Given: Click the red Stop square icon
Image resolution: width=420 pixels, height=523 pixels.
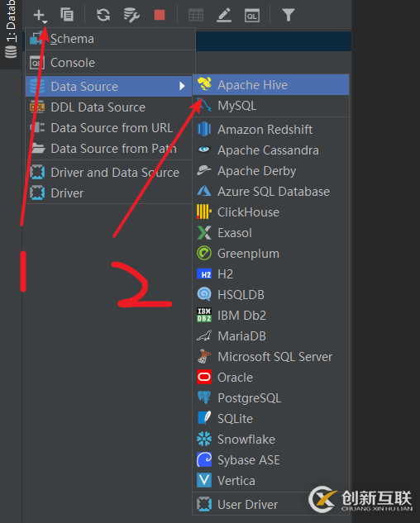Looking at the screenshot, I should pos(160,15).
